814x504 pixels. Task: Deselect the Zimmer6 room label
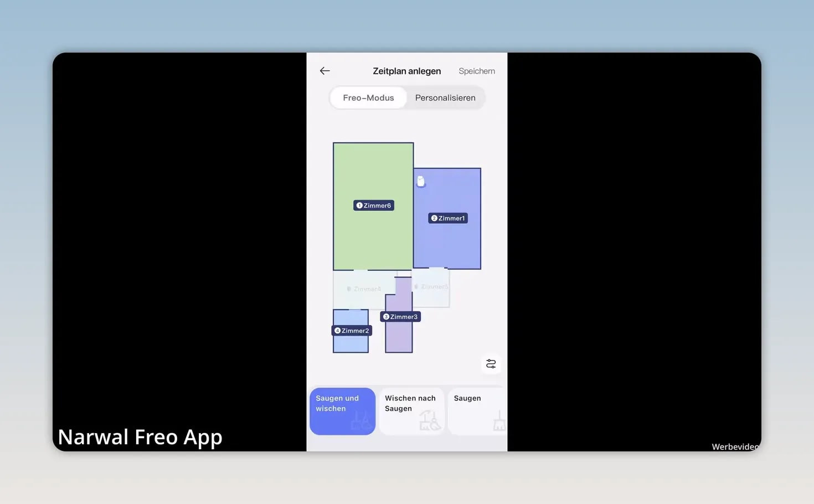point(374,205)
